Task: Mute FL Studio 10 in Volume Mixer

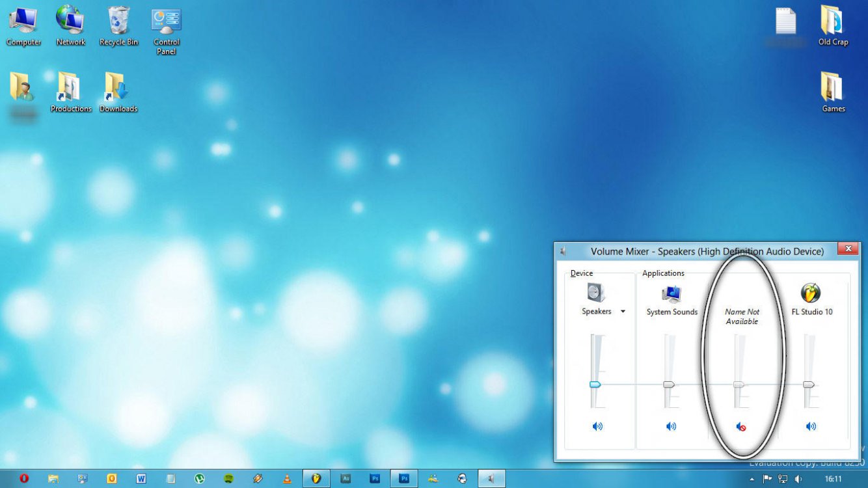Action: pyautogui.click(x=811, y=426)
